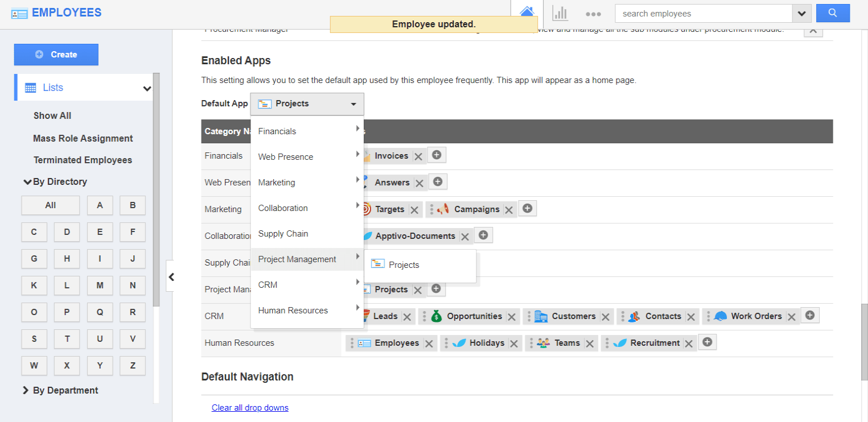Open the Default App Projects dropdown
Screen dimensions: 868x422
(x=307, y=104)
